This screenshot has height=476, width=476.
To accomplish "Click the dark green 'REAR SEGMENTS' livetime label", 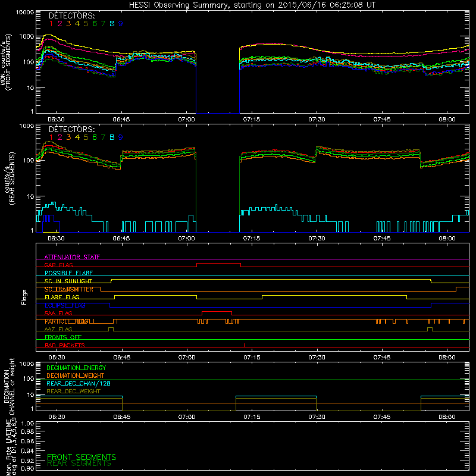I will (x=79, y=464).
